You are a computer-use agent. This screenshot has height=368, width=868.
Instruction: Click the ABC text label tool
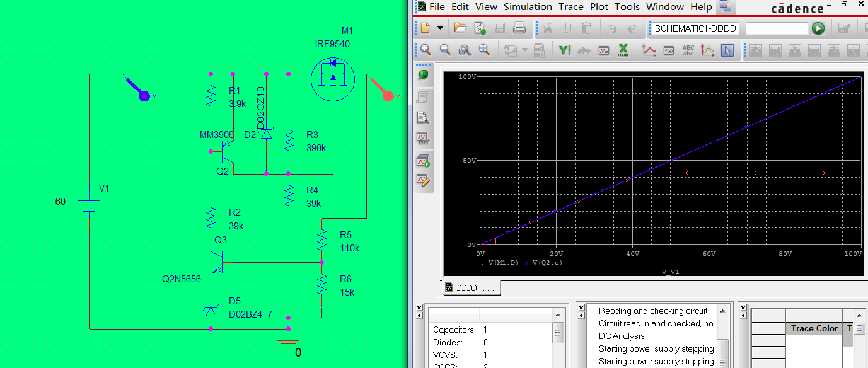[x=688, y=50]
